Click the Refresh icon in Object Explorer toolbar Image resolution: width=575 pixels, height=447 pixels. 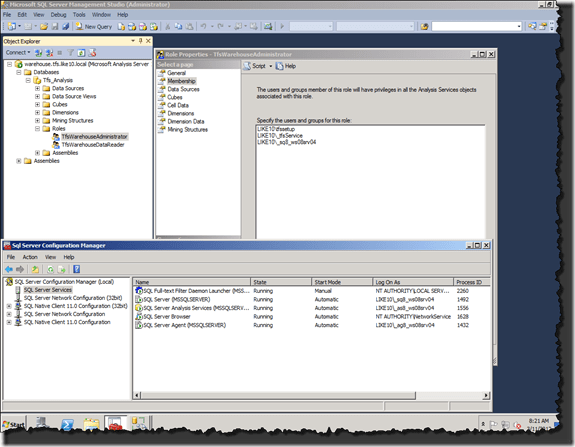pos(81,53)
